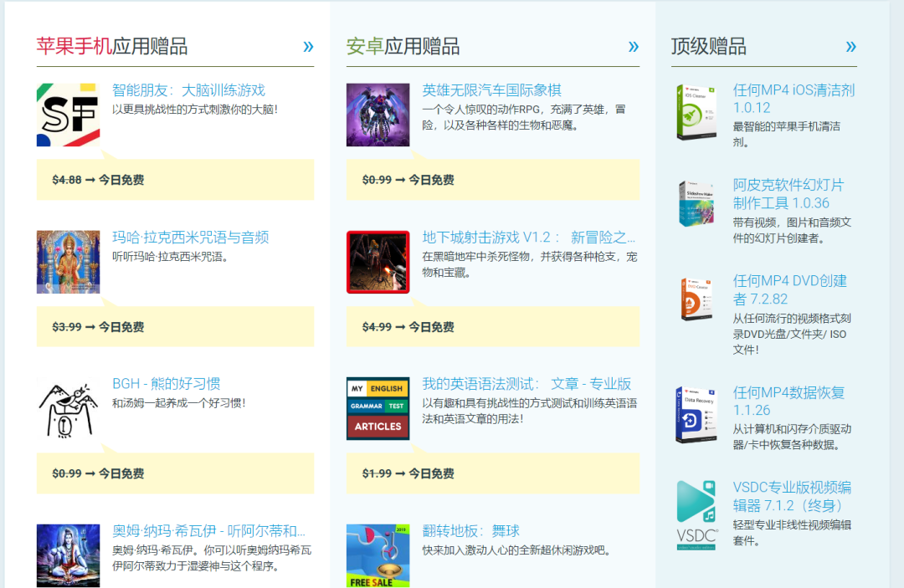Expand the 苹果手机应用赠品 section arrow

(308, 46)
